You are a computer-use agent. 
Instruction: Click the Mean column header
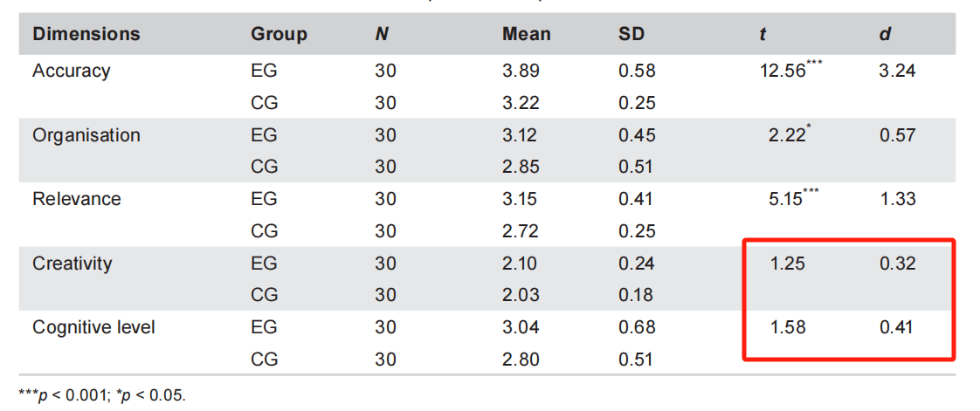click(526, 34)
